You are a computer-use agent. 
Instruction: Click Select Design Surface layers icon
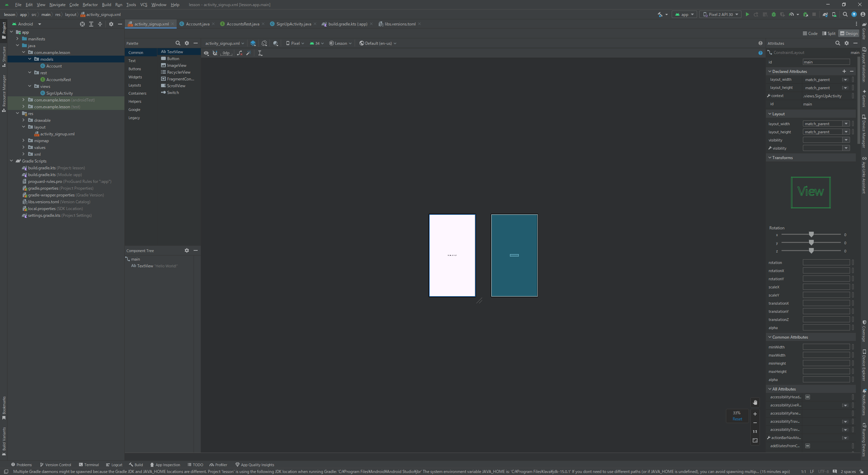[253, 43]
